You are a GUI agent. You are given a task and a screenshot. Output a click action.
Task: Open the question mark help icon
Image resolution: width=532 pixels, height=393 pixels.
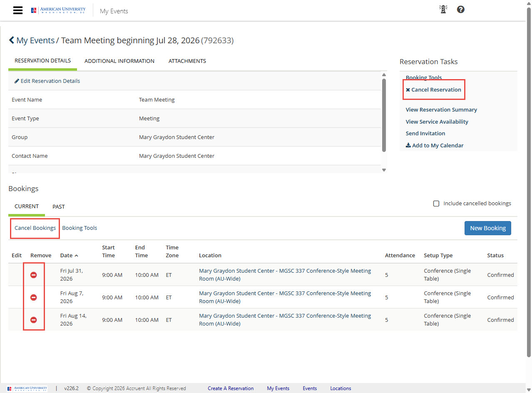460,9
